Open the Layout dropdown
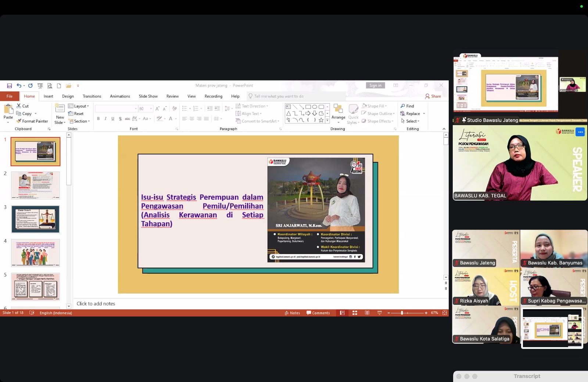Screen dimensions: 588x382 click(79, 106)
